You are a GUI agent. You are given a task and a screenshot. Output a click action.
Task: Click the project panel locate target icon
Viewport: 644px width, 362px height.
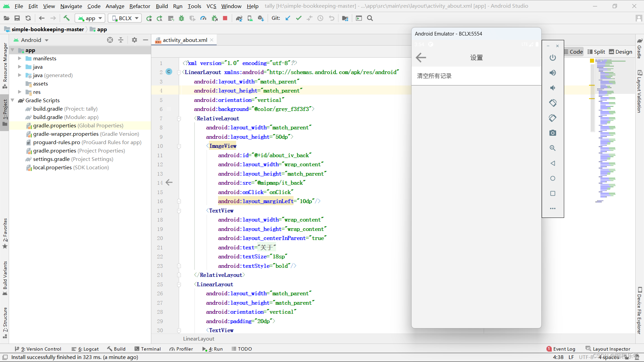click(110, 40)
